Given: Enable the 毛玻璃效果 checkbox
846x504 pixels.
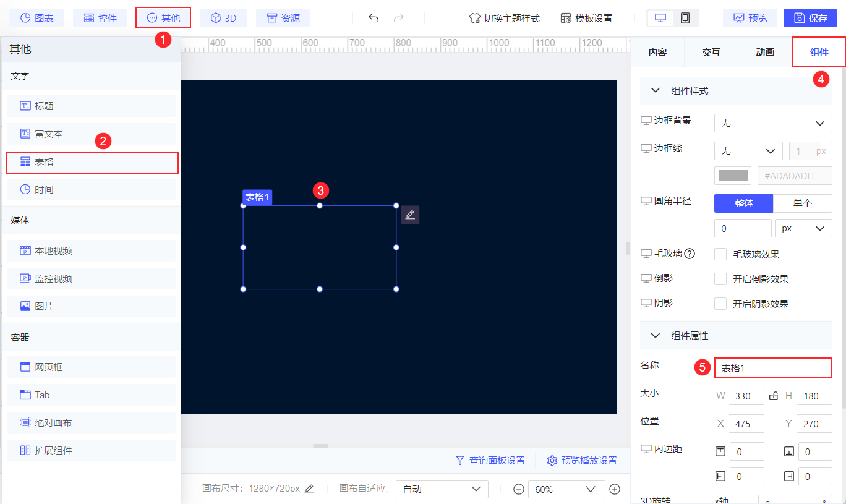Looking at the screenshot, I should pyautogui.click(x=720, y=254).
